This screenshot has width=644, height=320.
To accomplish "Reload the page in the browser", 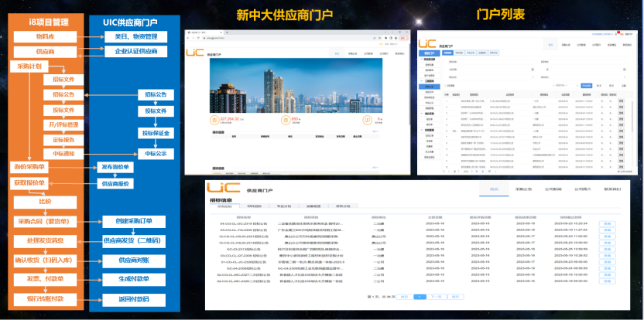I will tap(197, 36).
